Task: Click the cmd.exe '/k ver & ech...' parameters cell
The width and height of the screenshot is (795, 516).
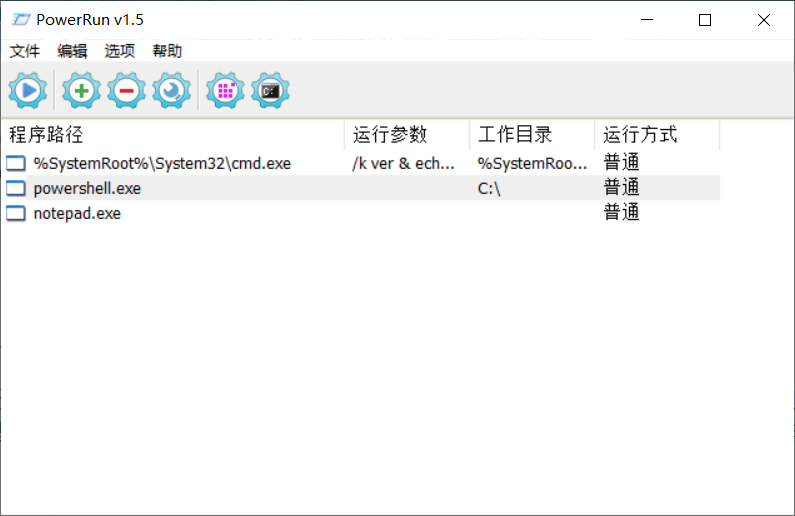Action: click(404, 163)
